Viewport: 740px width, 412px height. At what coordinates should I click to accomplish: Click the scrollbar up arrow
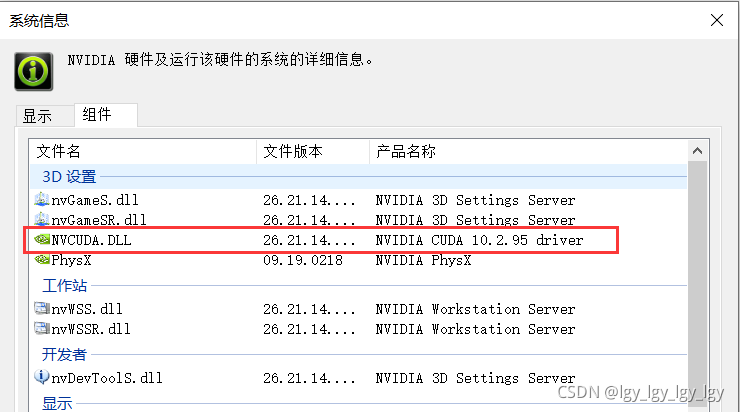click(x=698, y=151)
